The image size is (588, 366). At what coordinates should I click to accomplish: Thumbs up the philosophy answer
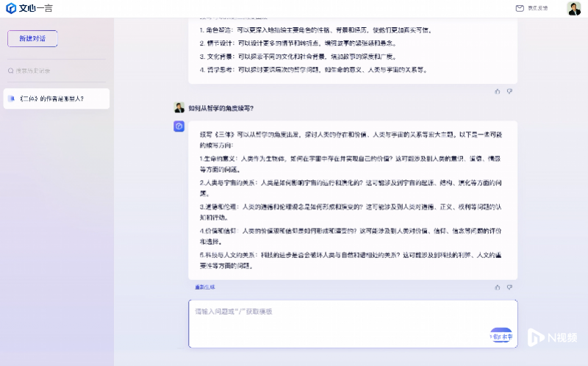[498, 287]
